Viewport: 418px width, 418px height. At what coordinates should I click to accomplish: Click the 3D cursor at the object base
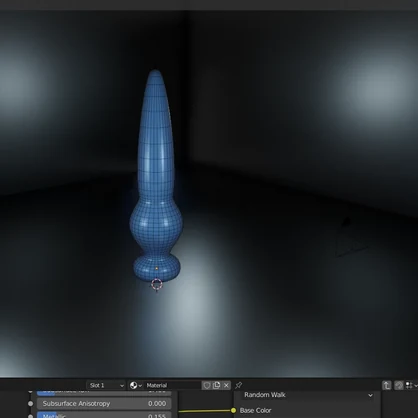click(157, 284)
